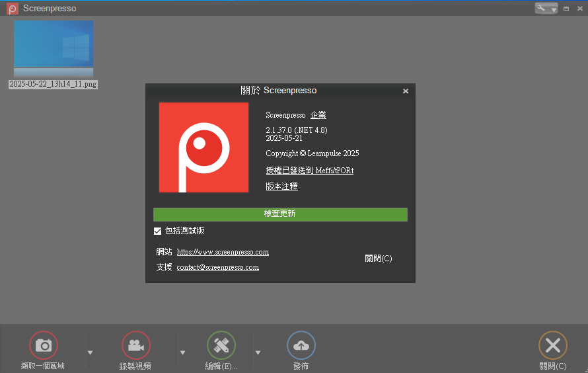588x373 pixels.
Task: Open the https://www.screenpresso.com link
Action: tap(223, 252)
